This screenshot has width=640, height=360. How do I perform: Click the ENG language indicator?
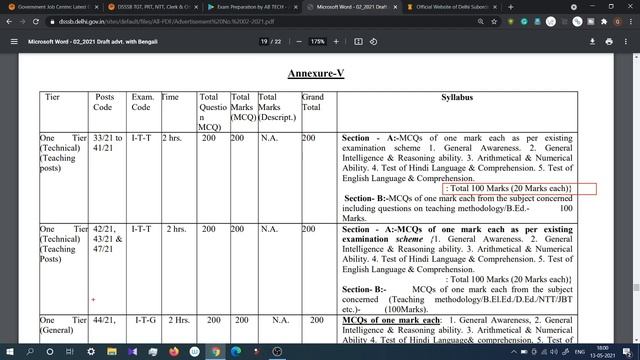579,351
